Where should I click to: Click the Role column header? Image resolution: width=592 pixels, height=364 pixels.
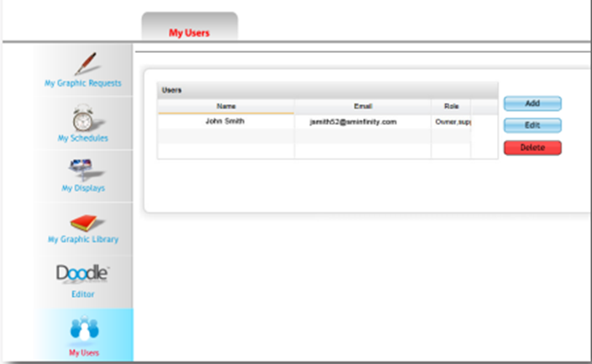point(451,107)
